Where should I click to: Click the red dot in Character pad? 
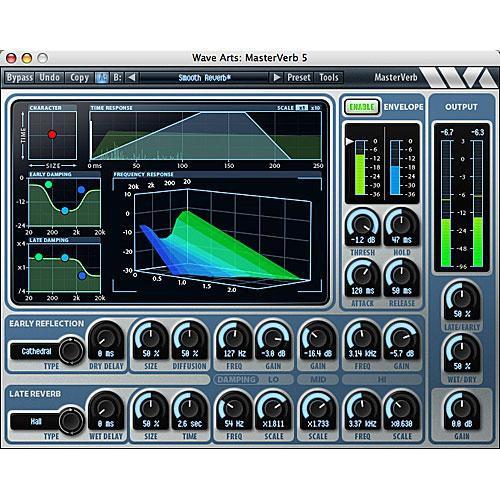point(52,134)
